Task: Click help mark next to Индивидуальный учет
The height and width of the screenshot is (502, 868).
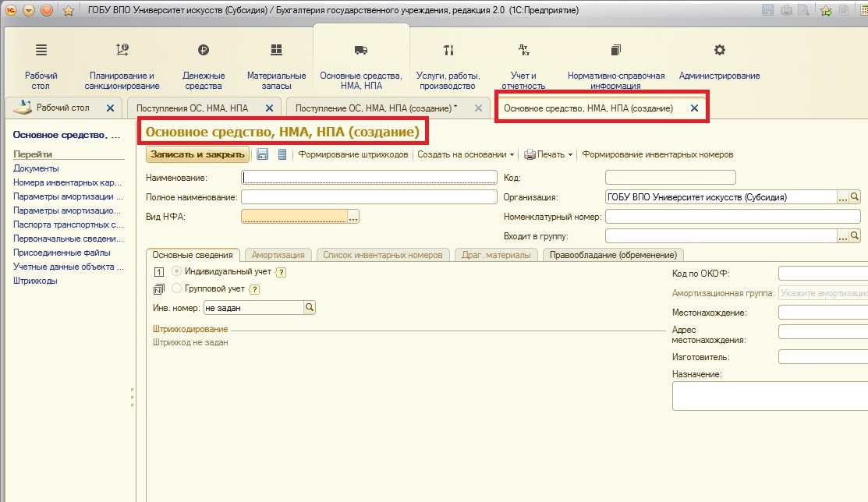Action: coord(282,272)
